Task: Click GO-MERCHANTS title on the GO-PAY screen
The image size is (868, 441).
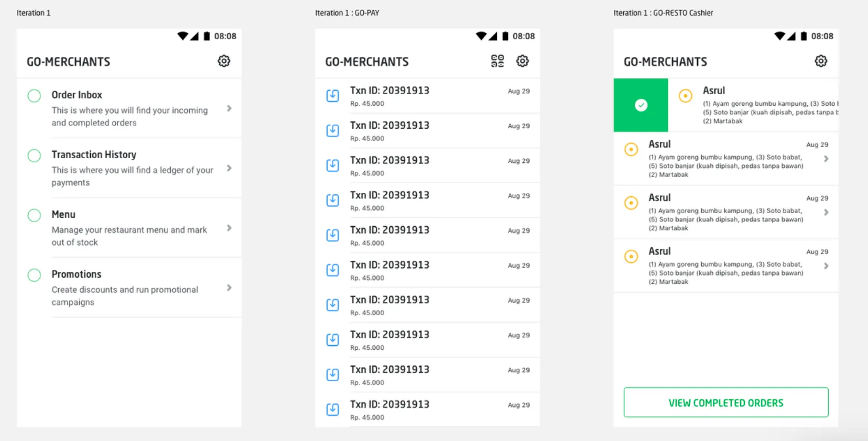Action: click(367, 62)
